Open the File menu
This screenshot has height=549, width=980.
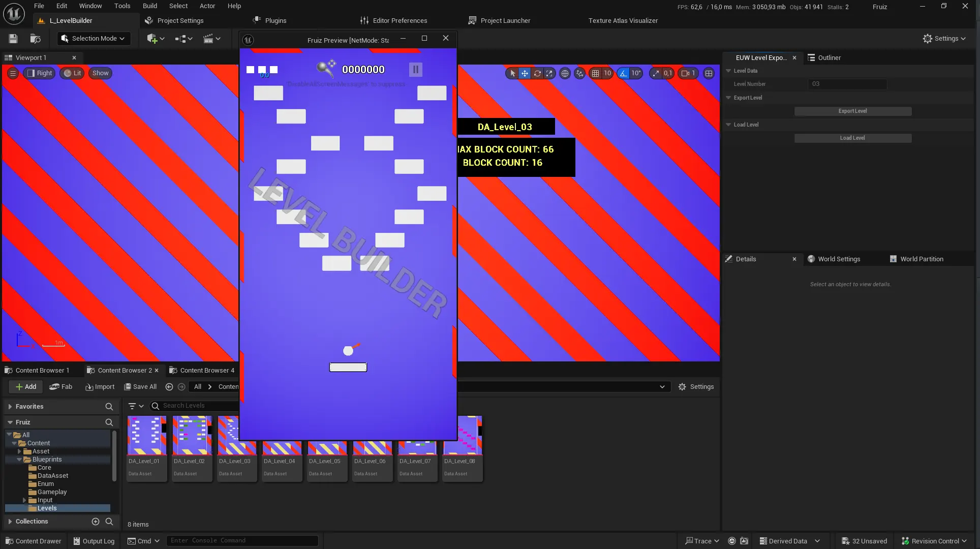tap(39, 6)
